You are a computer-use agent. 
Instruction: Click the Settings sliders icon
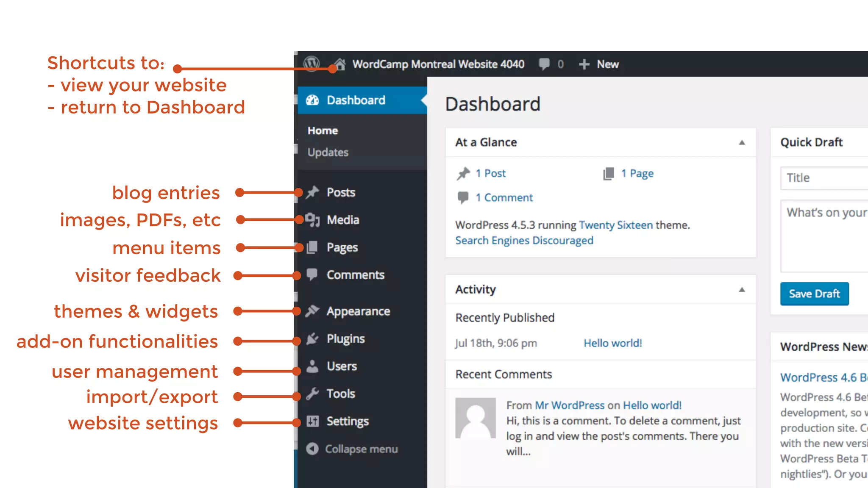[x=312, y=421]
